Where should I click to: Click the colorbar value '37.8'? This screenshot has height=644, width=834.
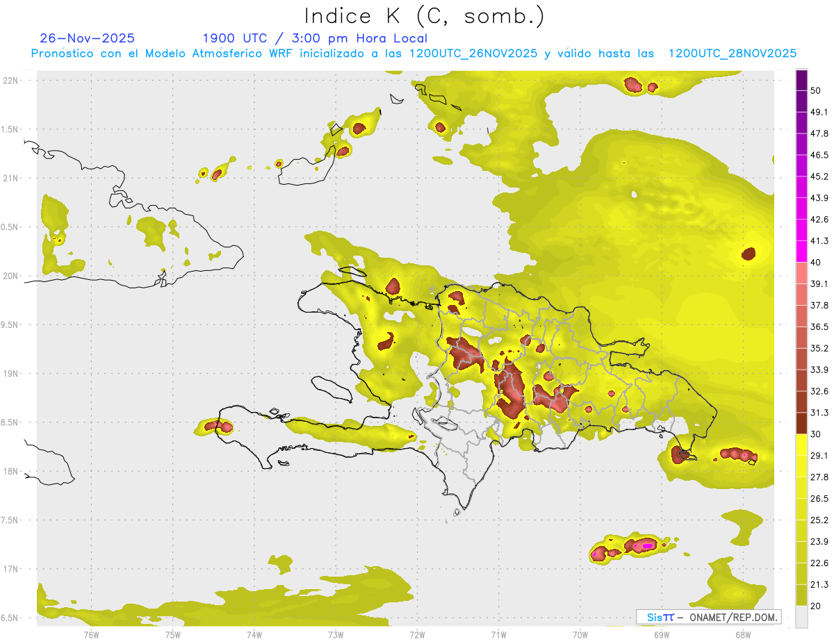(x=819, y=305)
